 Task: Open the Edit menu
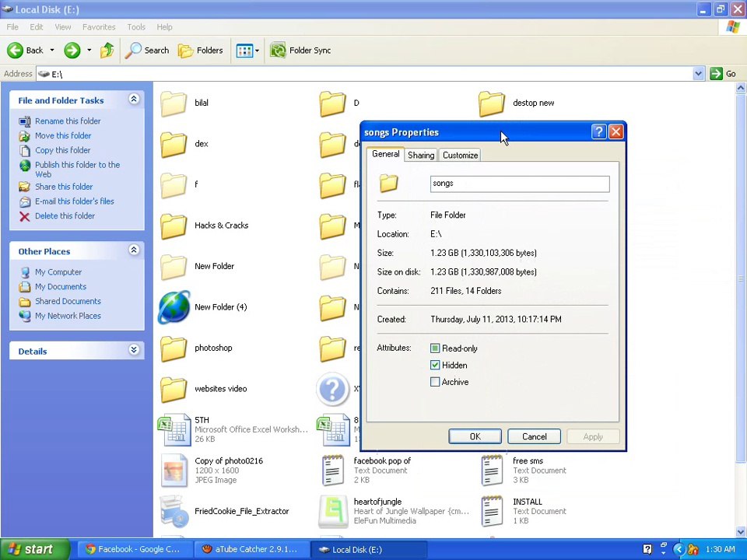pos(37,27)
